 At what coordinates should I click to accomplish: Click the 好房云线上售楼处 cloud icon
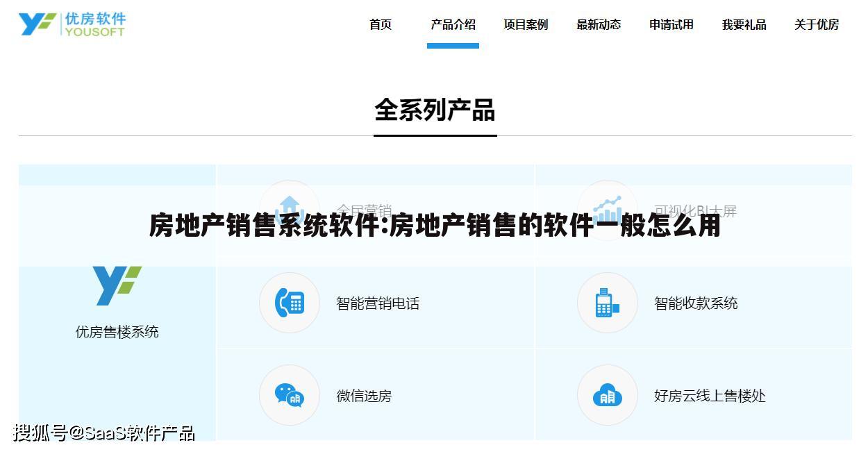click(607, 395)
